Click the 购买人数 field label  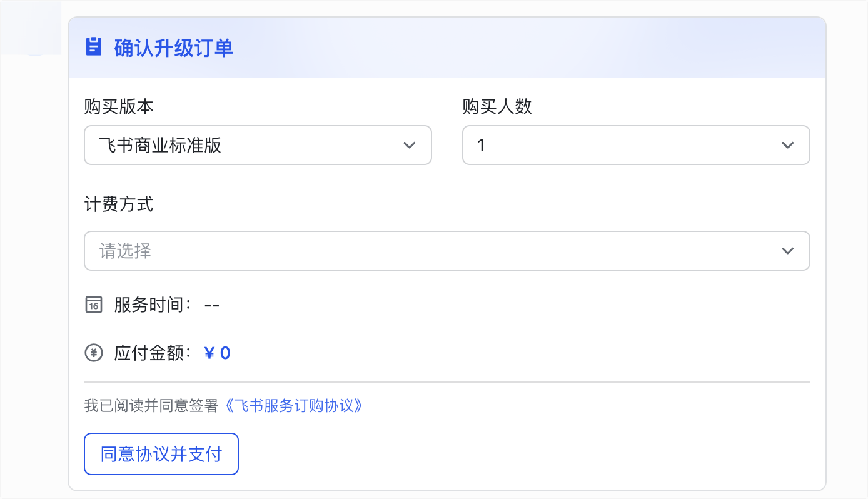[x=497, y=106]
